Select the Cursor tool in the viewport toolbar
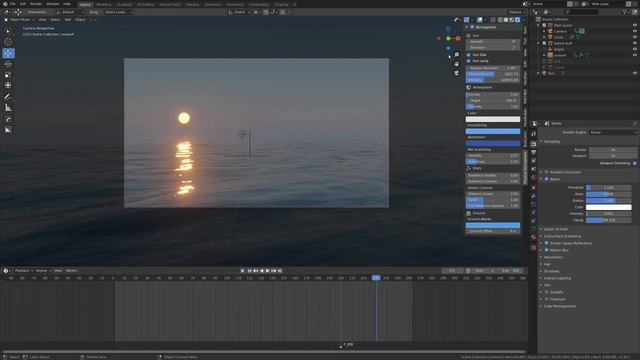Screen dimensions: 640x360 pos(8,42)
